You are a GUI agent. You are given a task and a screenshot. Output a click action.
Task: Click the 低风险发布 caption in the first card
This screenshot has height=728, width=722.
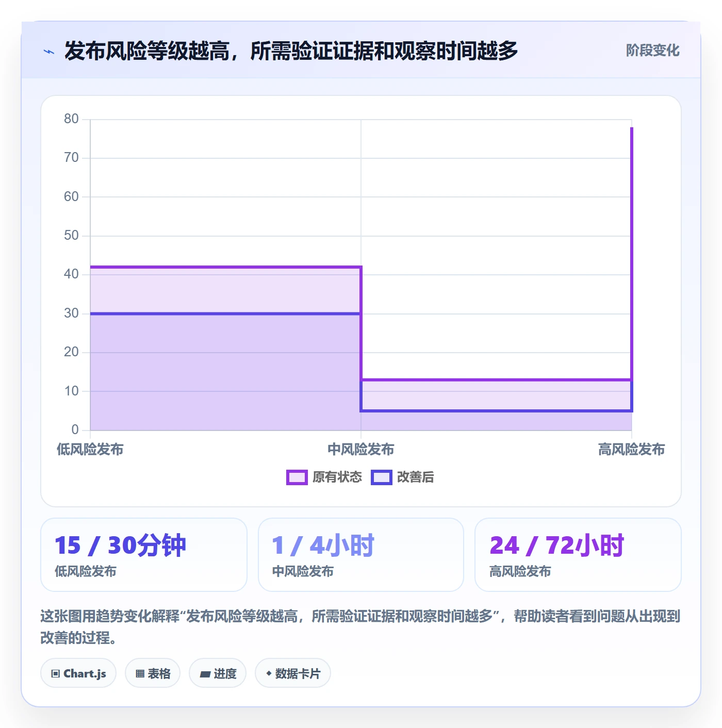point(86,571)
